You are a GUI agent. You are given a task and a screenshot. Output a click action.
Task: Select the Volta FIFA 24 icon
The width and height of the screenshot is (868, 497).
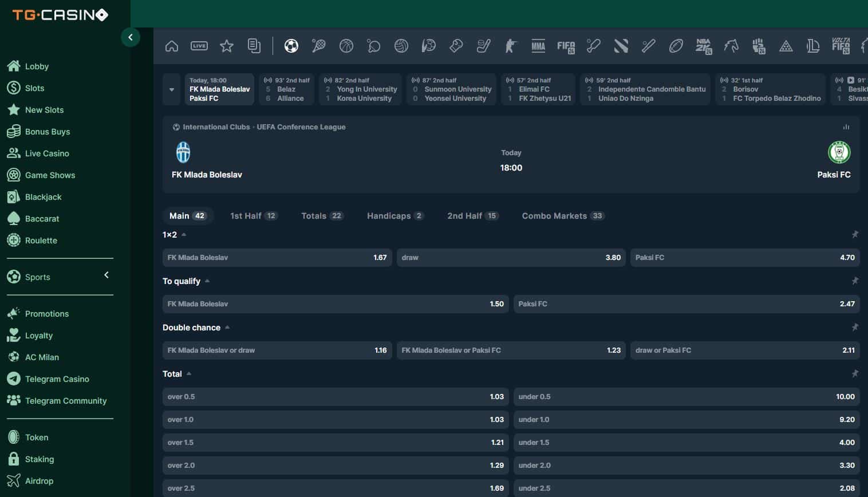point(841,46)
